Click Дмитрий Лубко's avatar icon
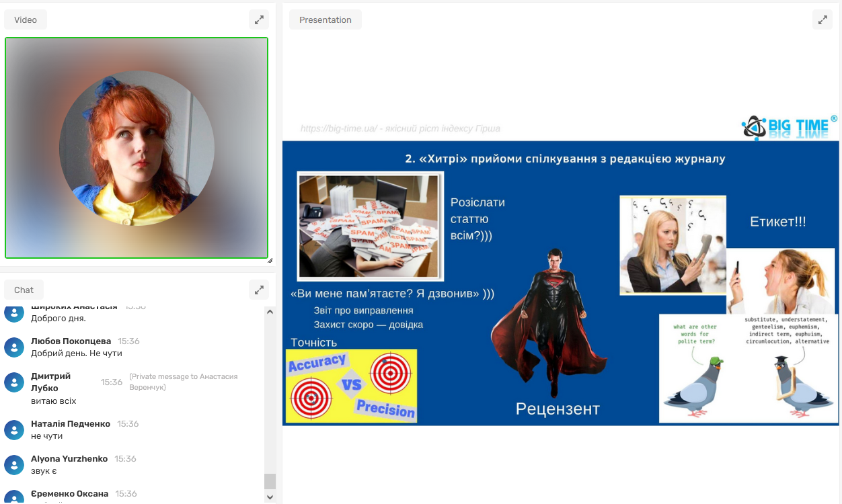 coord(14,382)
